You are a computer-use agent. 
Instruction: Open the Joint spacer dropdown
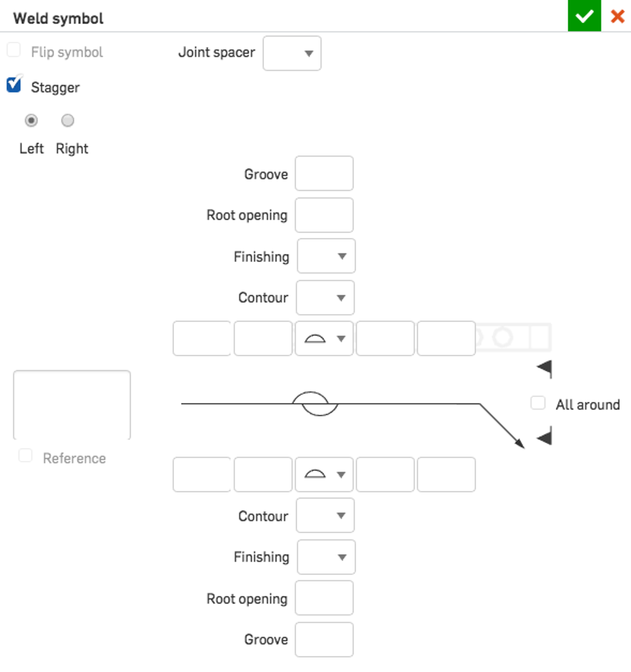(292, 53)
